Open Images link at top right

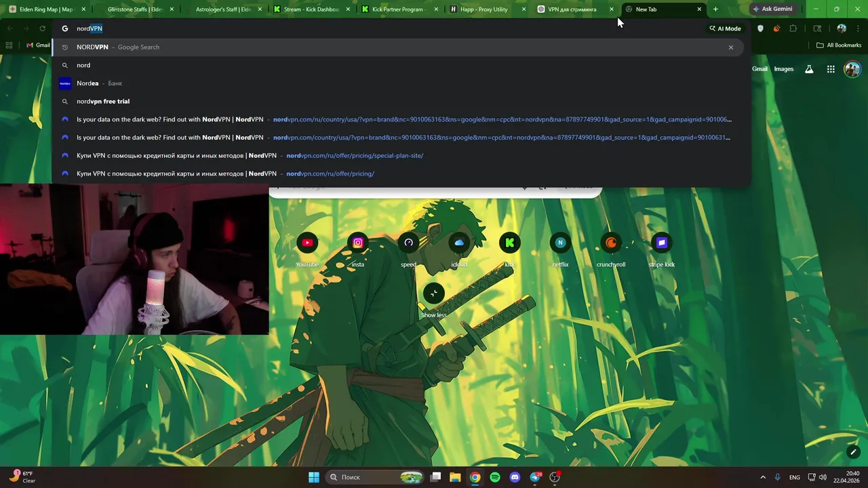tap(784, 69)
